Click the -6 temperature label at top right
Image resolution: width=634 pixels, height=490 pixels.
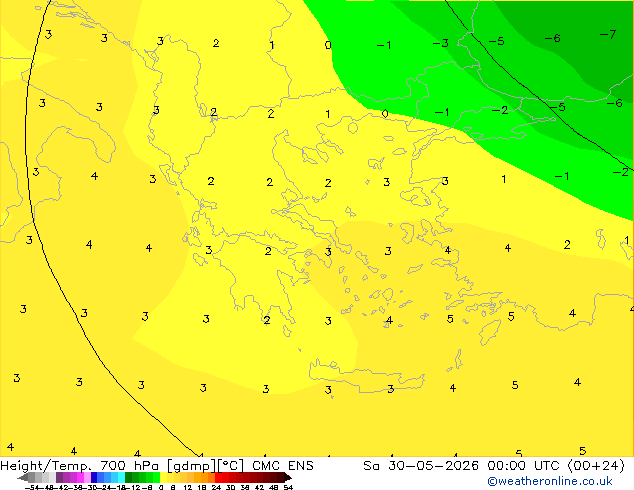point(552,38)
